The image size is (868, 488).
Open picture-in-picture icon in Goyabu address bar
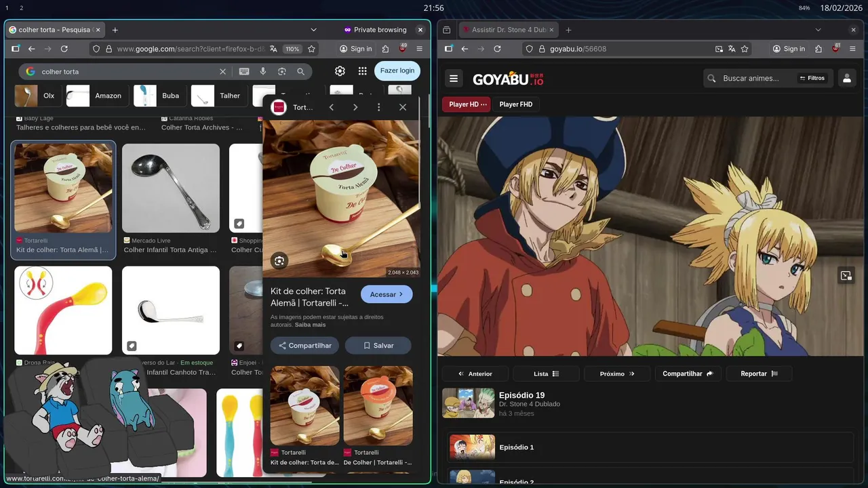coord(719,49)
